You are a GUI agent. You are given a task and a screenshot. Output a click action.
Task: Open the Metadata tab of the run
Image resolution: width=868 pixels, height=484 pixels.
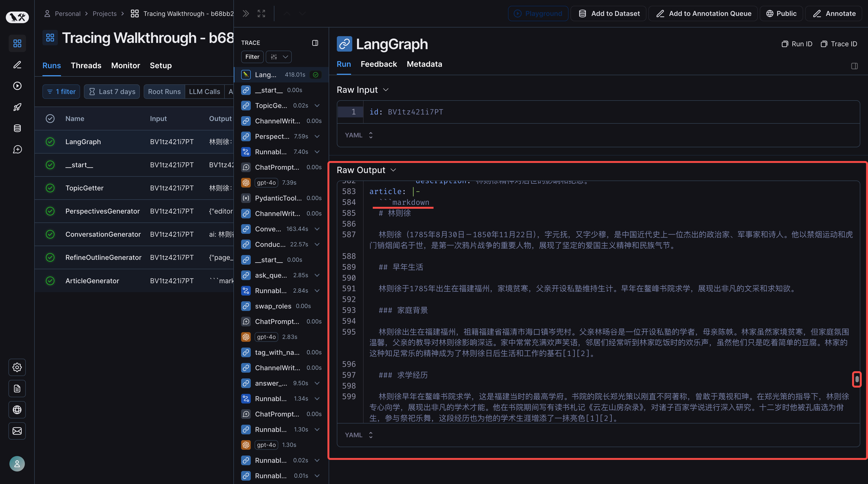click(x=424, y=64)
